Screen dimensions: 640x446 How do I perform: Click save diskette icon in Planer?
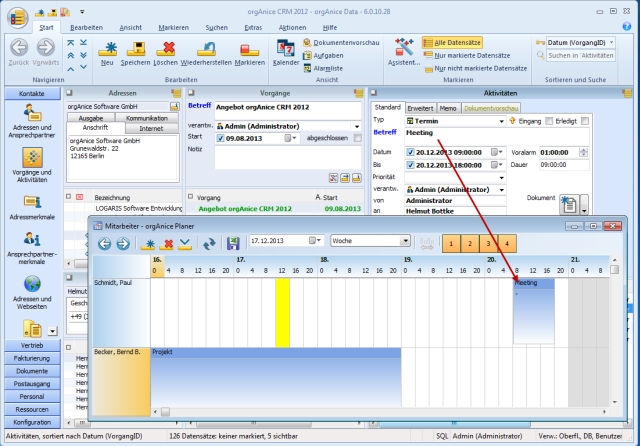233,243
